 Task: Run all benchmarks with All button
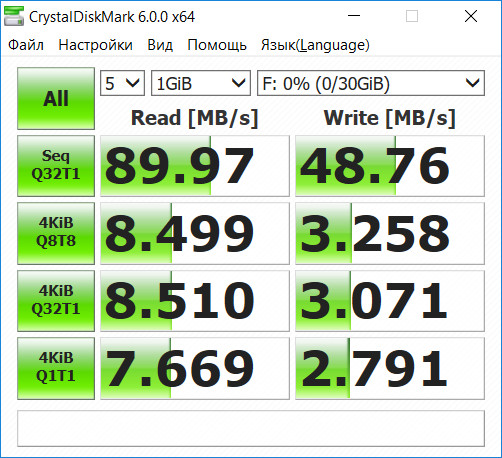point(56,99)
